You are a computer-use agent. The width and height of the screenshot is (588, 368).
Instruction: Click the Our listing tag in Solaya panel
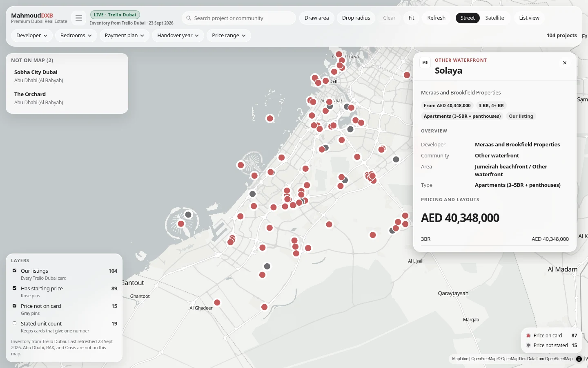[521, 116]
